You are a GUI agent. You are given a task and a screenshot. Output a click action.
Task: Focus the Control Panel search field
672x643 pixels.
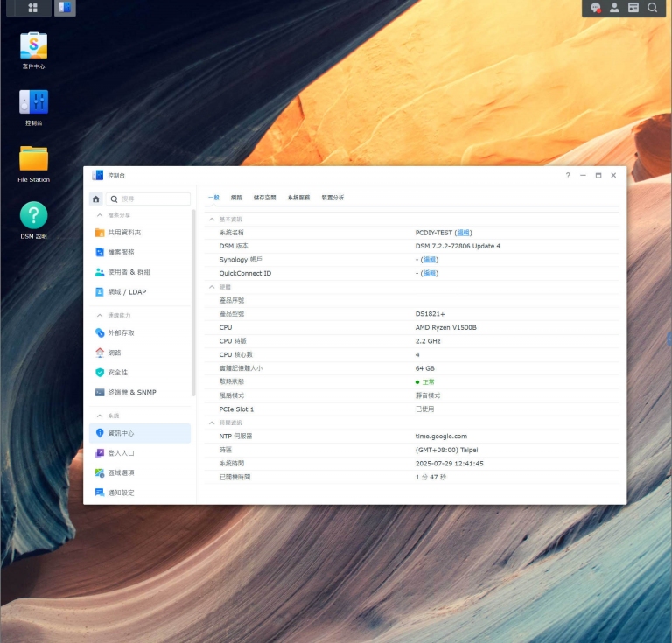click(148, 199)
